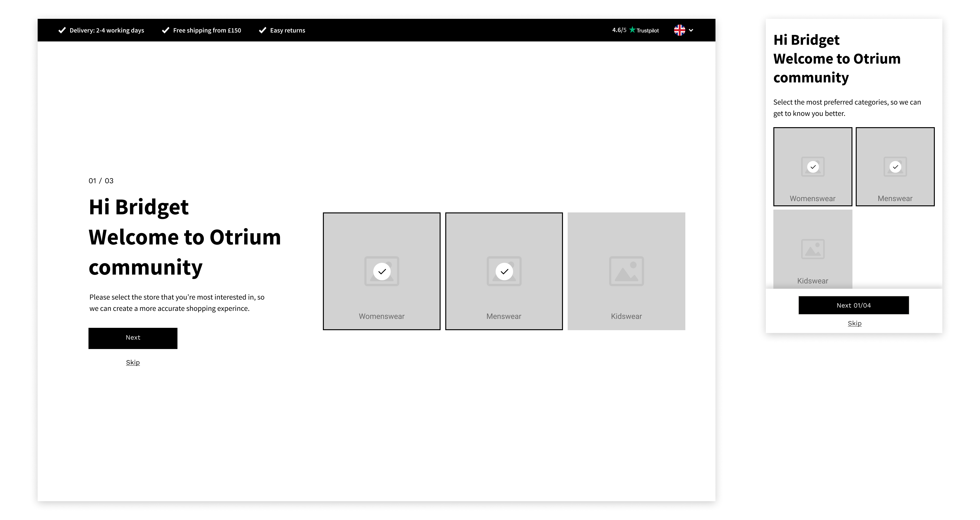Click the Womenswear label in desktop view

pyautogui.click(x=382, y=316)
